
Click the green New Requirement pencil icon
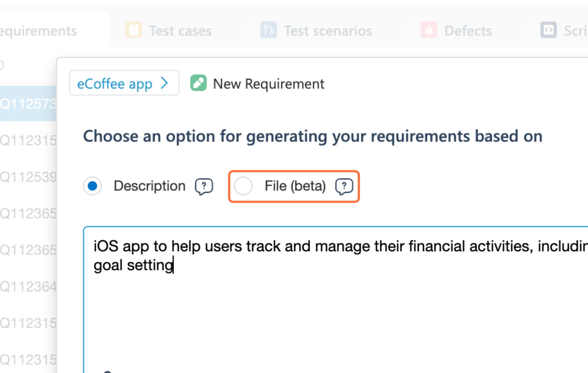pyautogui.click(x=198, y=83)
